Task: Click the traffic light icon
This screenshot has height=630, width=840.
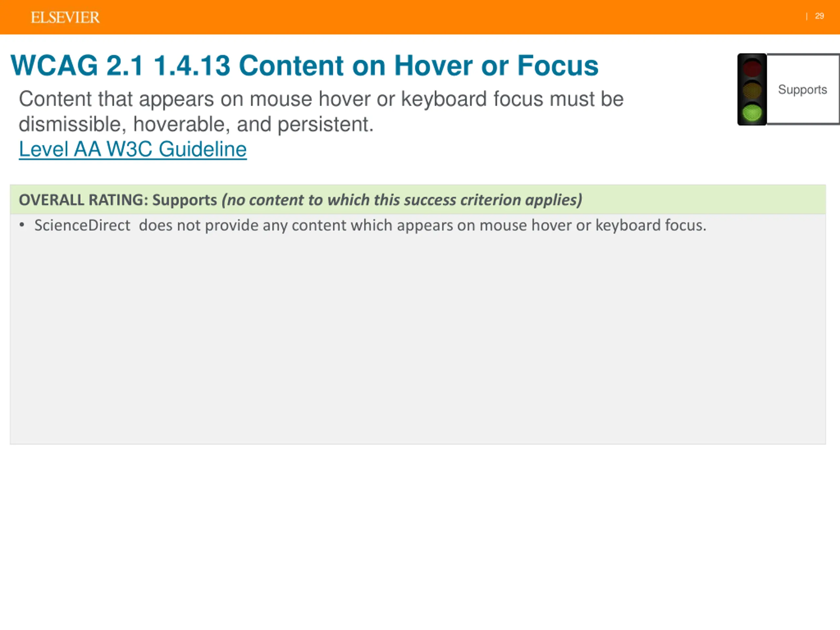Action: click(752, 89)
